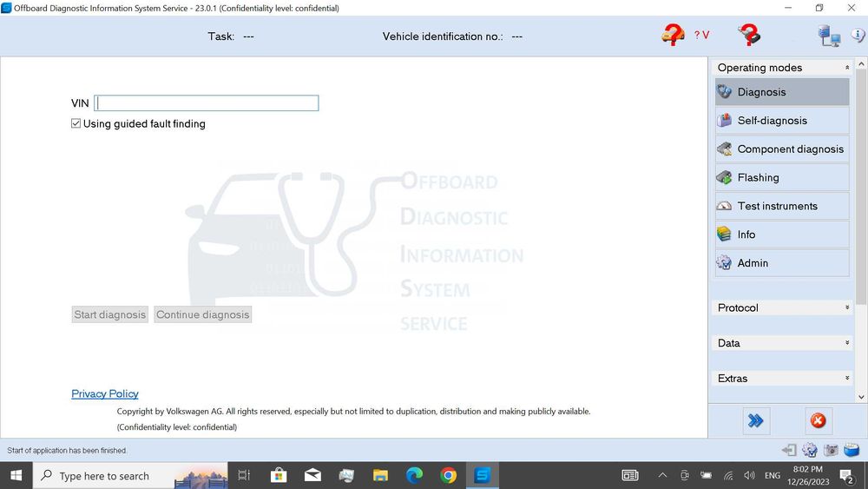Image resolution: width=868 pixels, height=489 pixels.
Task: Click the vehicle connection status car icon
Action: [673, 35]
